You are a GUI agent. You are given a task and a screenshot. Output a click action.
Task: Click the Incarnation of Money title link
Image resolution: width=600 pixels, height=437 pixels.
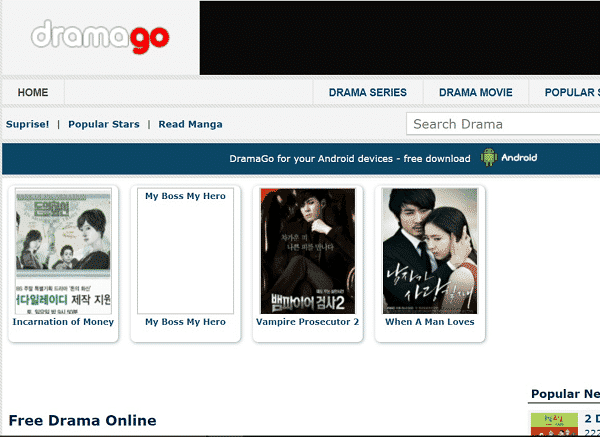pyautogui.click(x=63, y=322)
